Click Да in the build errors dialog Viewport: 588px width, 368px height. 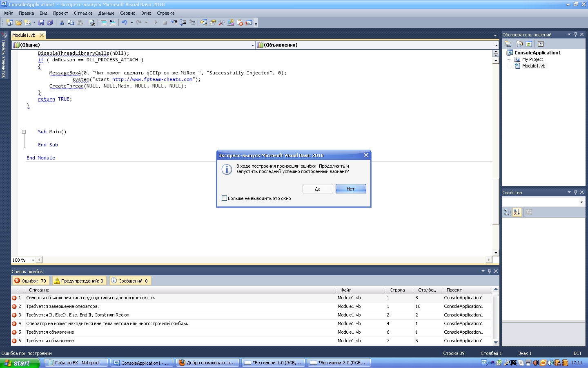(318, 189)
